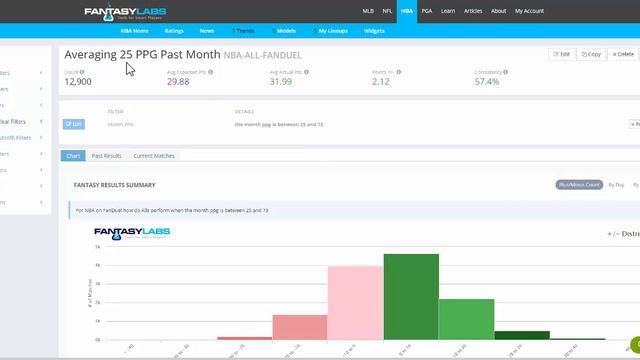
Task: Click the expected points value 29.88
Action: [178, 82]
